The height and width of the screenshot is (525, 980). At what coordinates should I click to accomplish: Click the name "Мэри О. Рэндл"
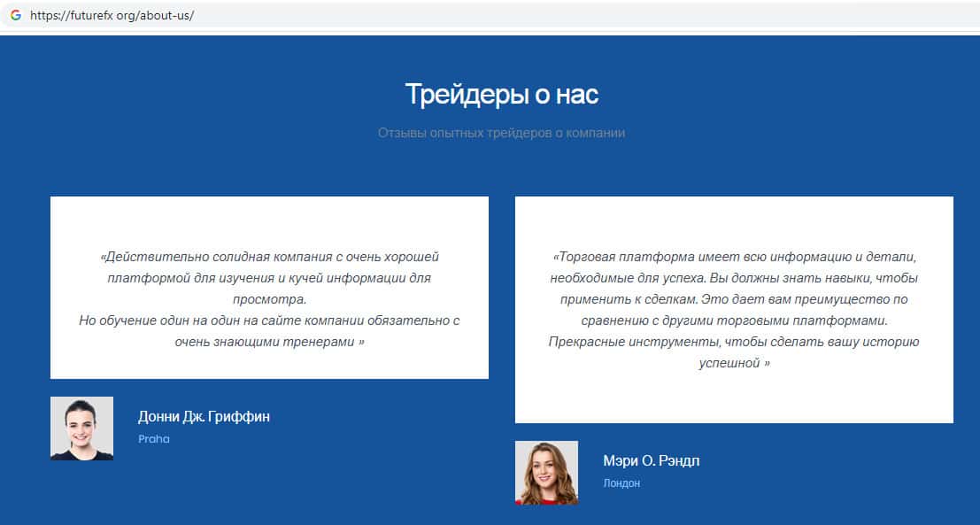pos(651,461)
